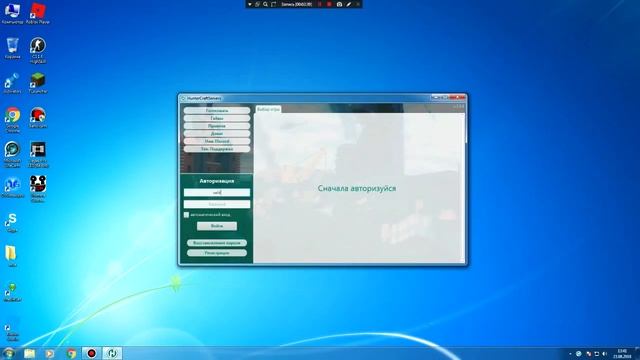Open the Roblox Player desktop shortcut
The width and height of the screenshot is (640, 360).
38,13
